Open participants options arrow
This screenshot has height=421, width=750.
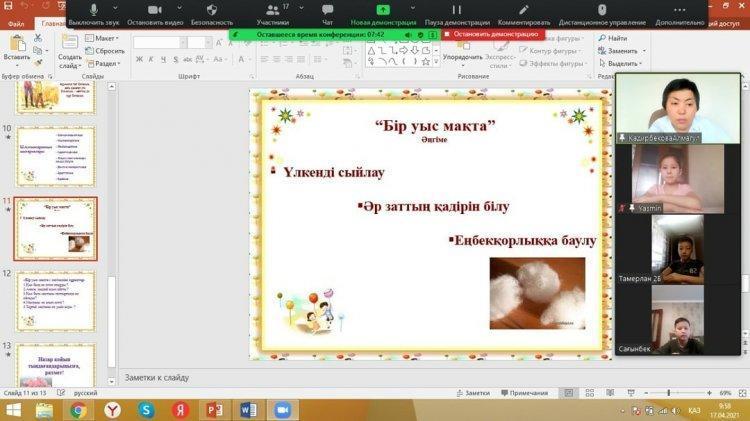click(x=301, y=8)
